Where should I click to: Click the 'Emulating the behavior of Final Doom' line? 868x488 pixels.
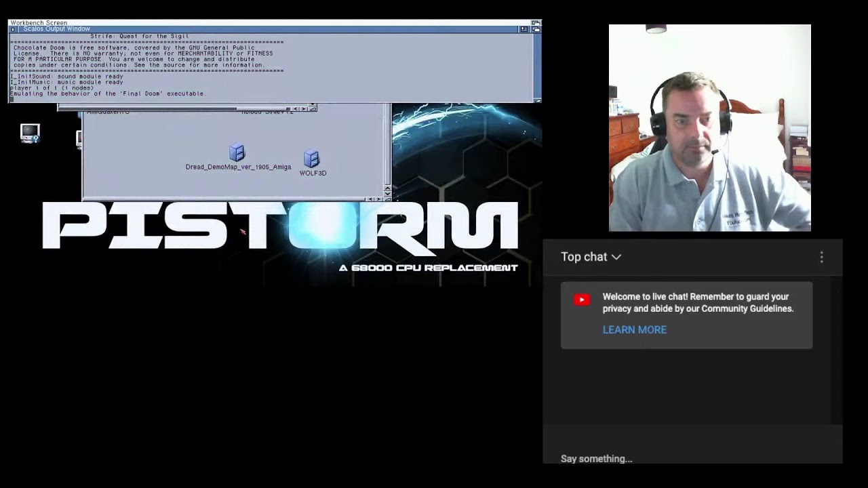point(108,94)
